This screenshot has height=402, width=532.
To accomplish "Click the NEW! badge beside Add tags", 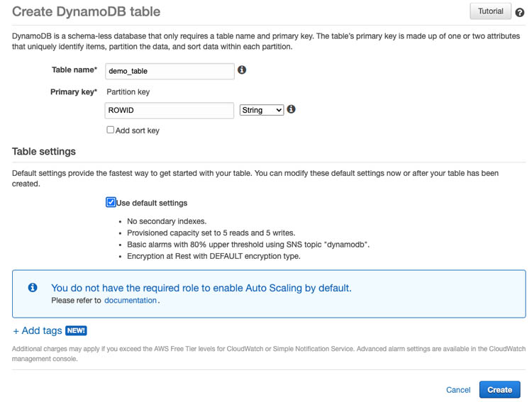I will 76,330.
